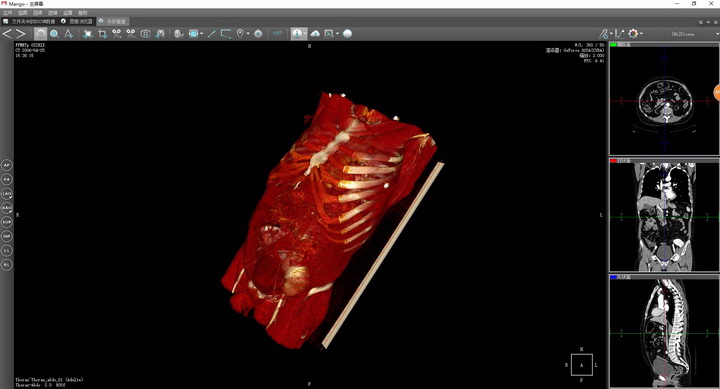Viewport: 720px width, 389px height.
Task: Click the blue swatch on sagittal panel header
Action: 613,277
